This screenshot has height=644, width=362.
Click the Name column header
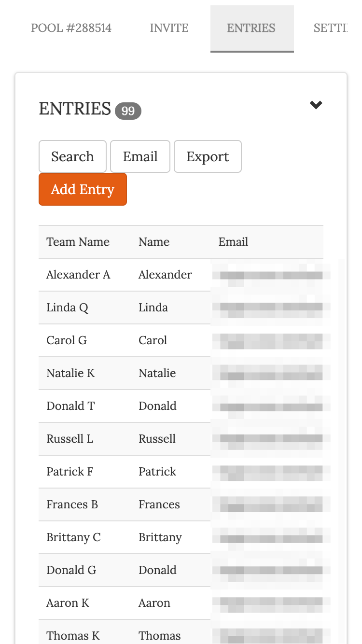click(154, 242)
